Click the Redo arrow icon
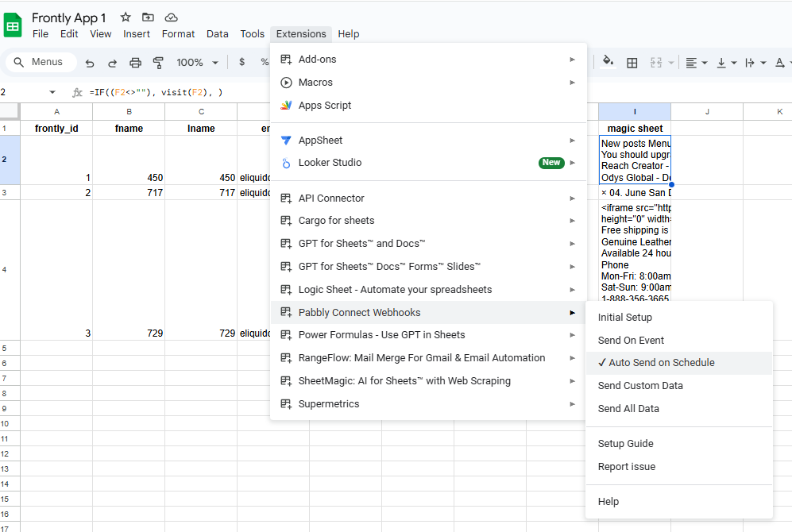Screen dimensions: 792x532 coord(112,63)
